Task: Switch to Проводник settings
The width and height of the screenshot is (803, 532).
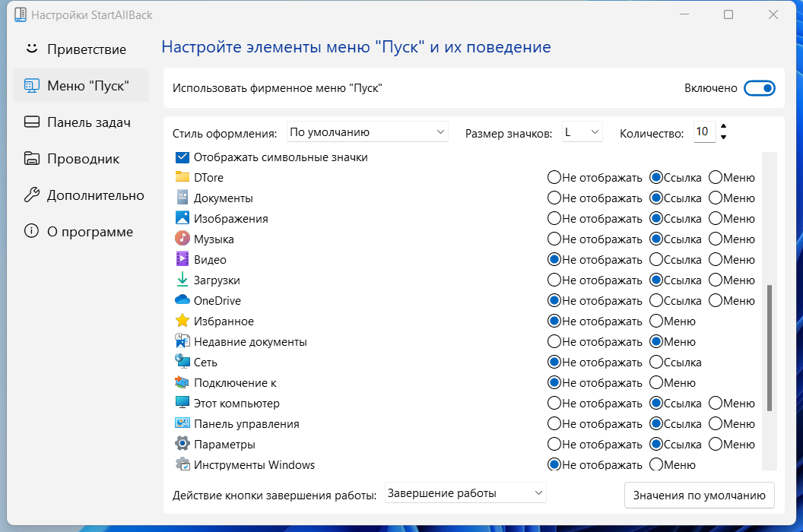Action: coord(81,159)
